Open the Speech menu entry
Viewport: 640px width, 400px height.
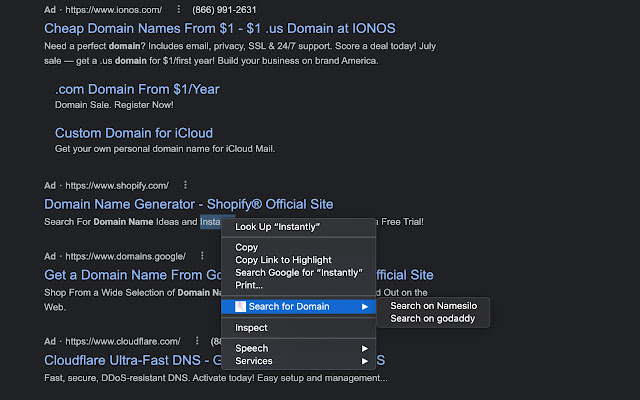tap(298, 348)
